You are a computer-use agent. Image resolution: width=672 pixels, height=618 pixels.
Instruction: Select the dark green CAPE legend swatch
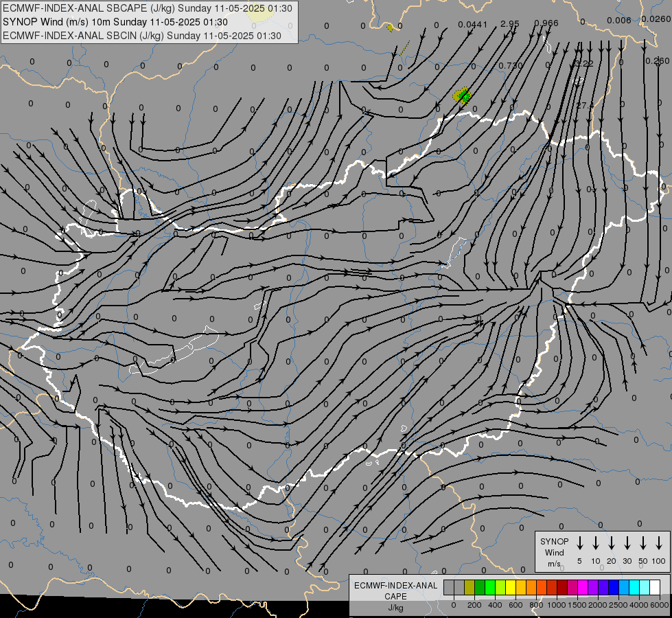point(480,587)
